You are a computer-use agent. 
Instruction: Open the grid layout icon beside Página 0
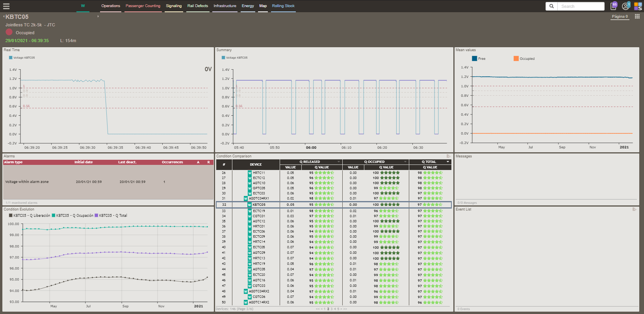(x=637, y=17)
